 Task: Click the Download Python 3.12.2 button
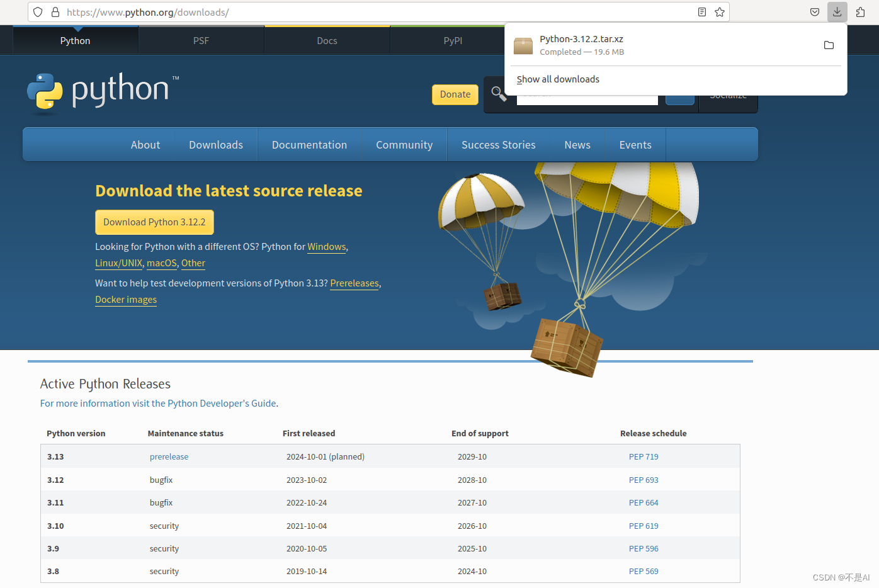(154, 222)
